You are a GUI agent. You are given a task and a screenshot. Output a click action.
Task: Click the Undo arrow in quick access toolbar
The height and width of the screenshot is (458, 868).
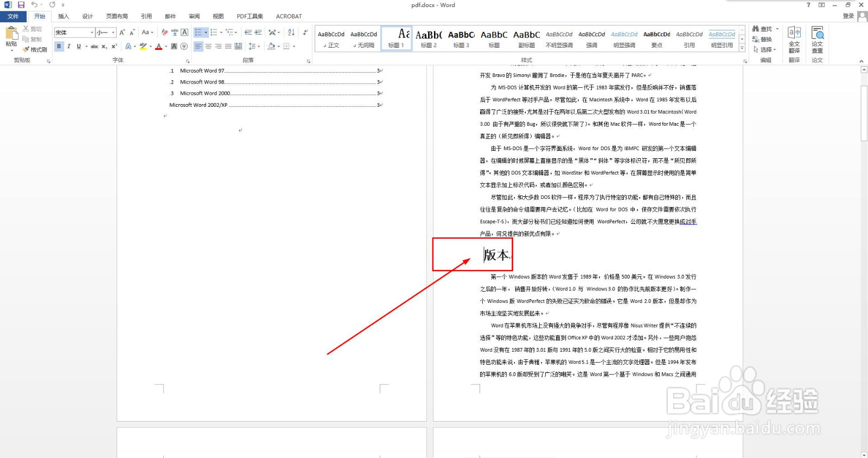pos(34,5)
